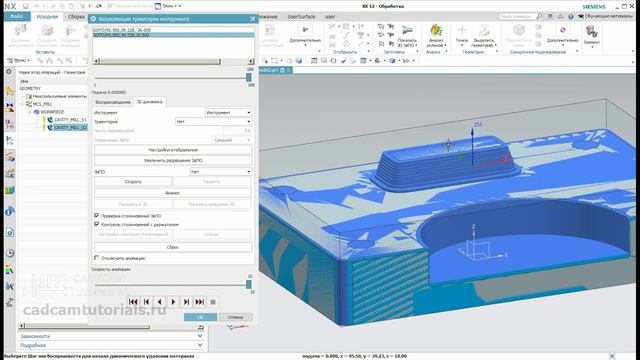Viewport: 640px width, 360px height.
Task: Open Дополнительно in Синхронное моделирование group
Action: click(562, 35)
